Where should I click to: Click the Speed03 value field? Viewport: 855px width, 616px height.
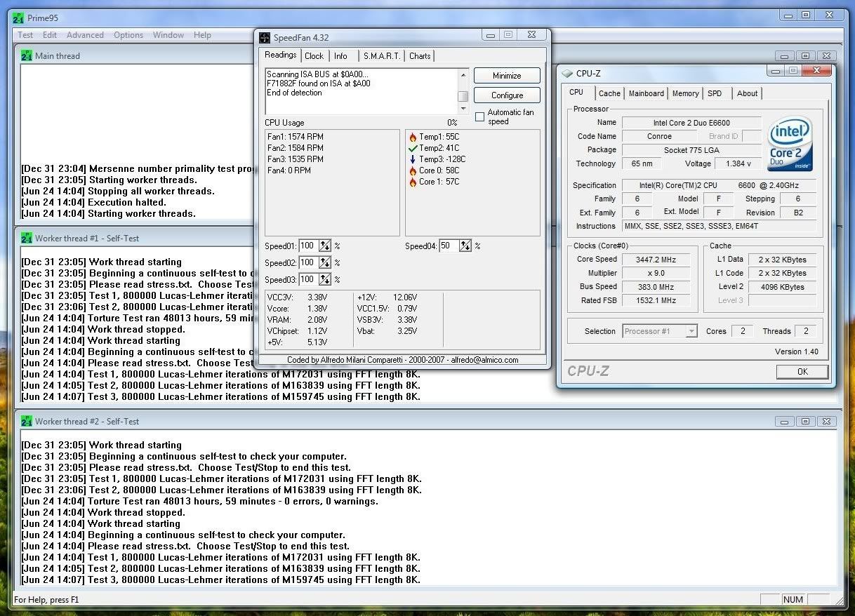pos(308,279)
